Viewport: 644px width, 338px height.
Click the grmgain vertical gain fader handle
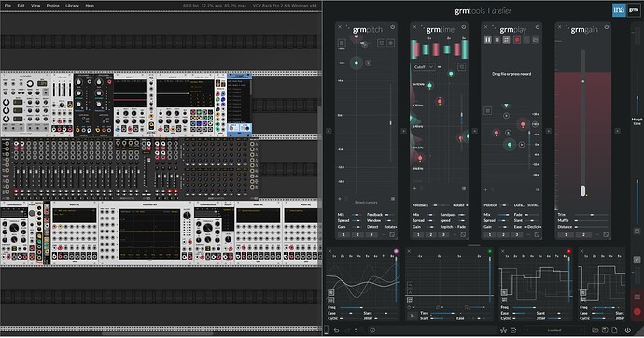tap(582, 190)
